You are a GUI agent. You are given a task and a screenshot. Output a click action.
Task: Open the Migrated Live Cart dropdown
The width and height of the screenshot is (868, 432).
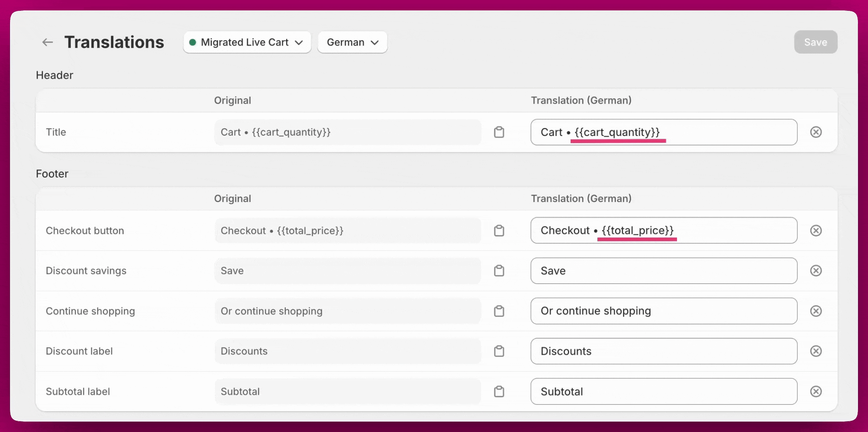click(x=247, y=42)
